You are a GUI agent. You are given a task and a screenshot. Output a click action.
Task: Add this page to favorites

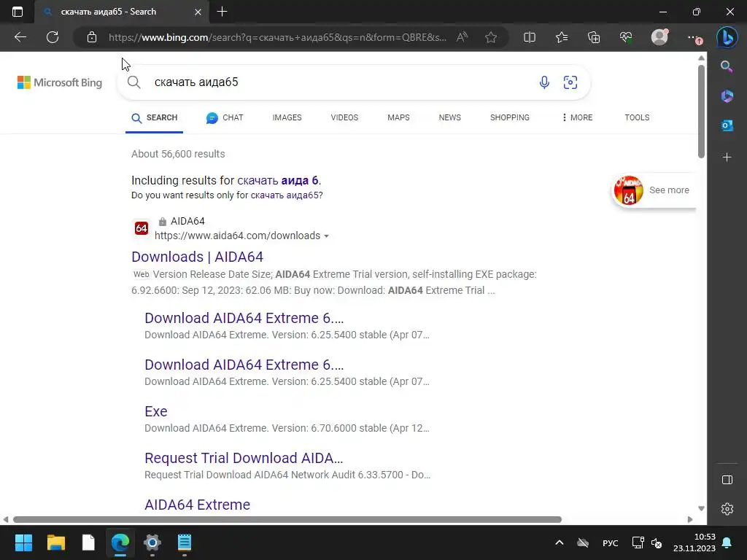[491, 37]
